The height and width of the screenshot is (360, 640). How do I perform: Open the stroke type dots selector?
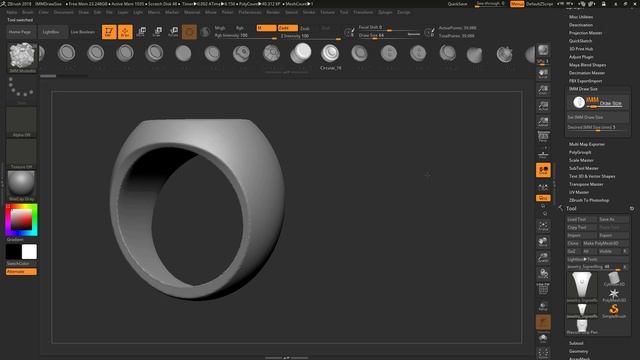coord(21,89)
